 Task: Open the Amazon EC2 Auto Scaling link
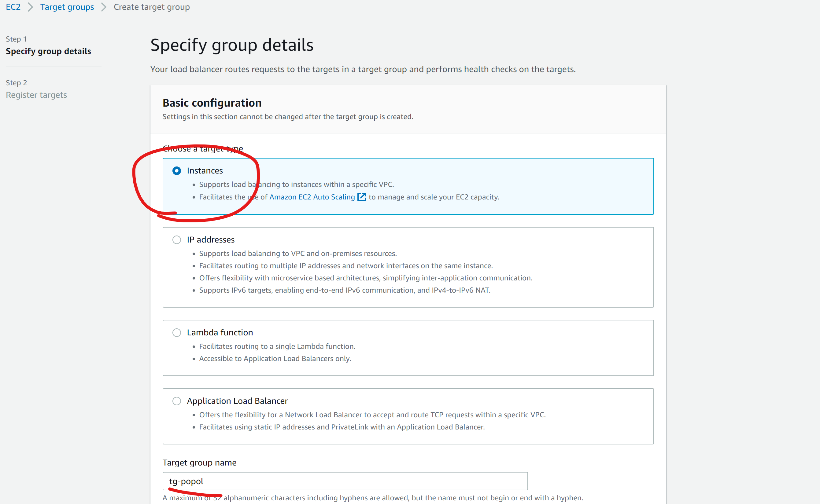pos(312,197)
